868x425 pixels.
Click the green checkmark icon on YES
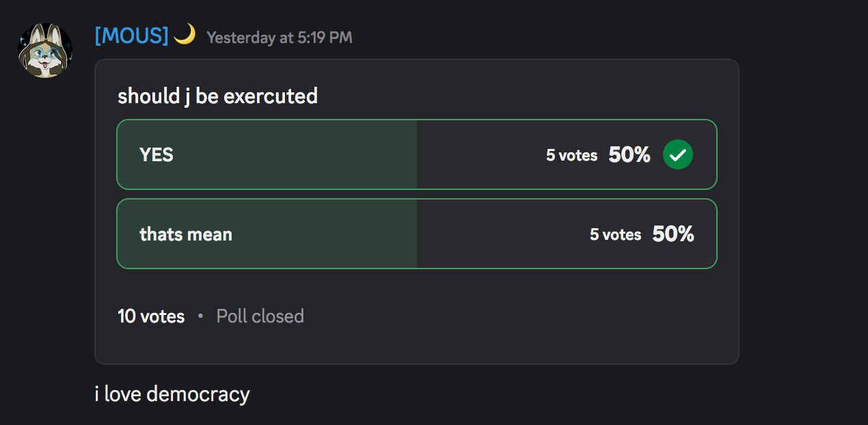677,155
